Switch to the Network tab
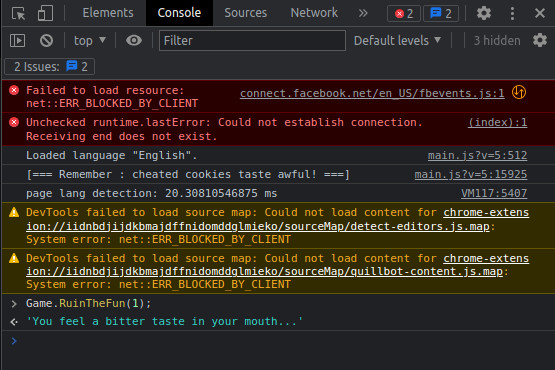 pyautogui.click(x=314, y=13)
